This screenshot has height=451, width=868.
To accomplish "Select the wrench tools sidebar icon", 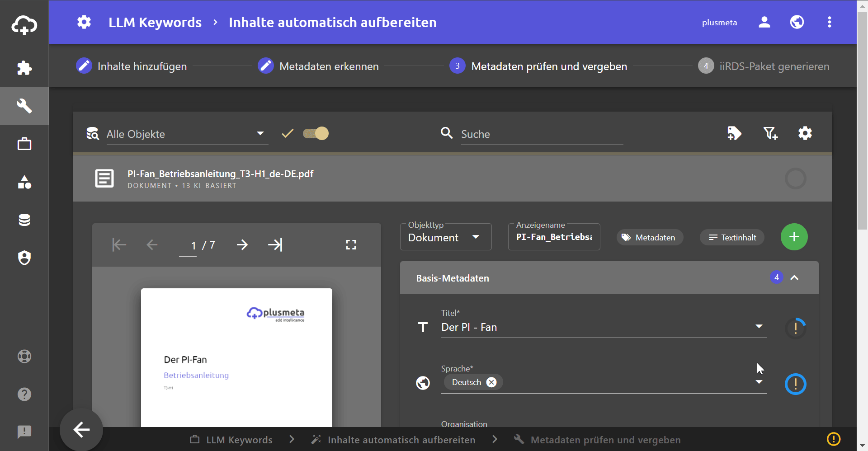I will [24, 106].
